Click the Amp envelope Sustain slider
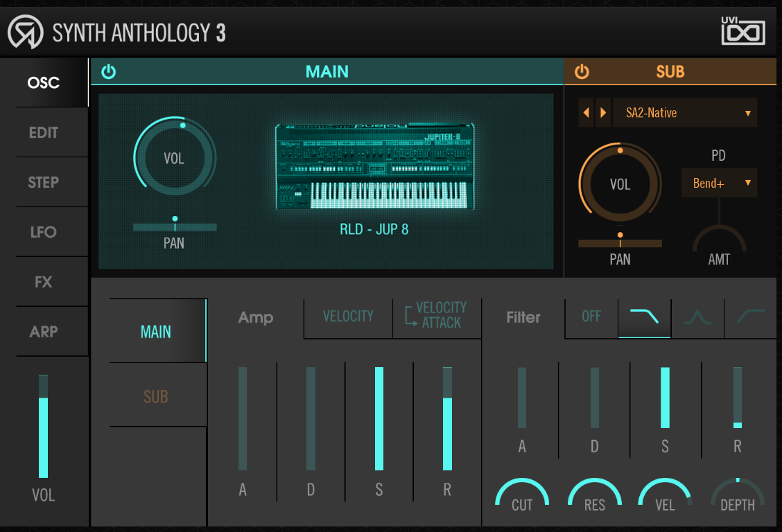The width and height of the screenshot is (782, 532). (x=379, y=419)
